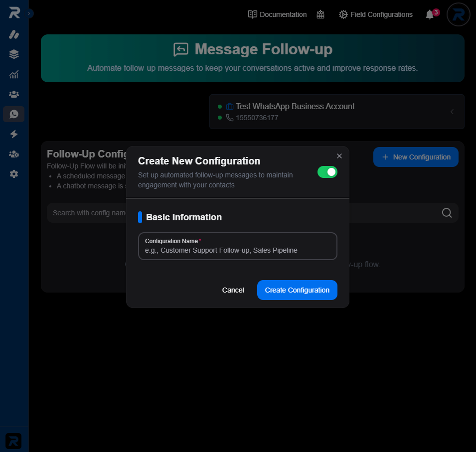Open the stacked layers sidebar icon

[x=14, y=54]
